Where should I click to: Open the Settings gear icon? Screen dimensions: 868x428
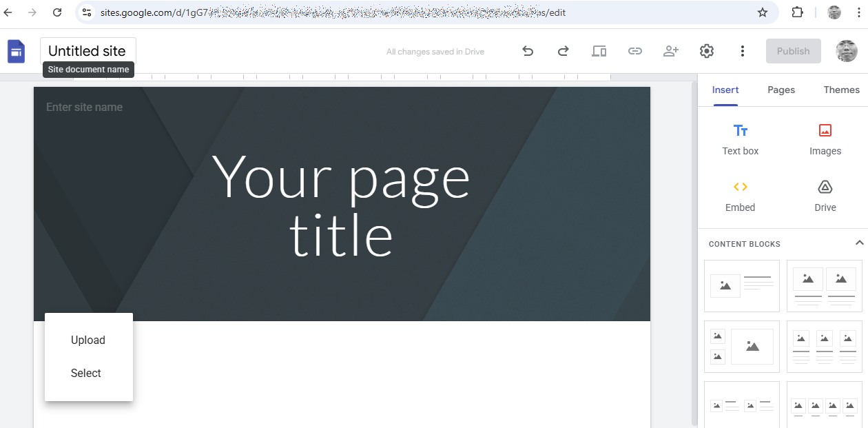coord(706,51)
